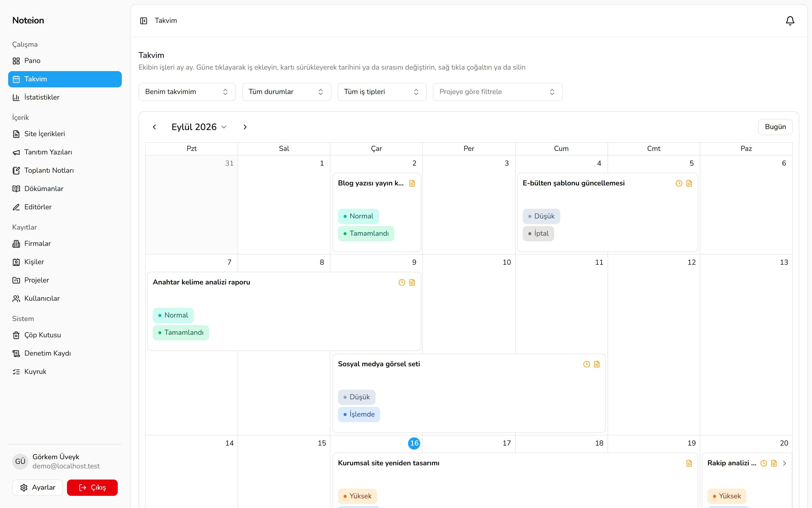Click the Ayarlar settings button

click(38, 487)
